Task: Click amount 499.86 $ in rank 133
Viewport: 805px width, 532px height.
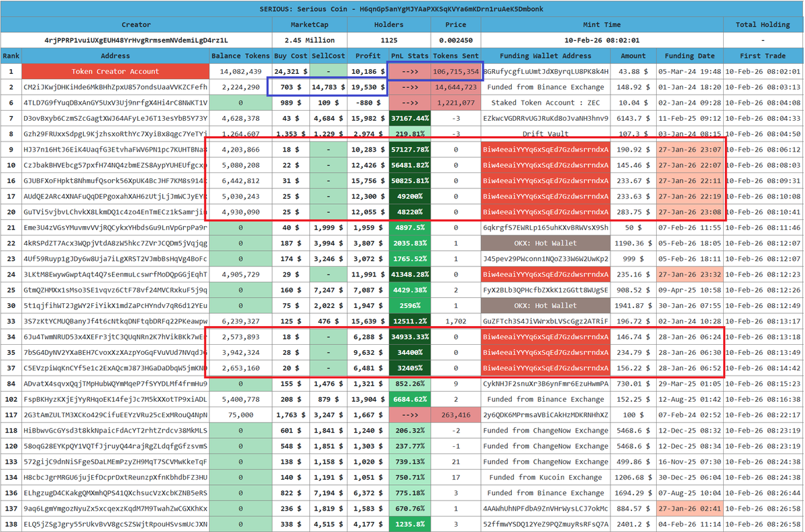Action: tap(633, 462)
